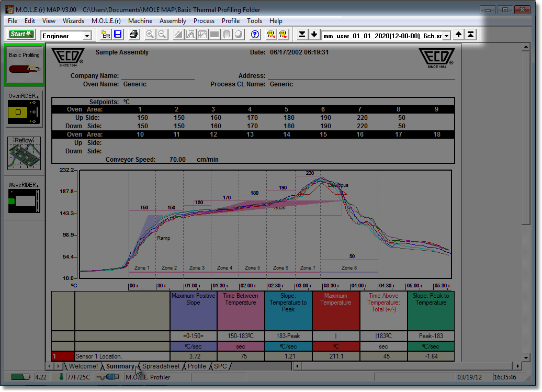
Task: Click the tab scroll left arrow
Action: pyautogui.click(x=50, y=366)
